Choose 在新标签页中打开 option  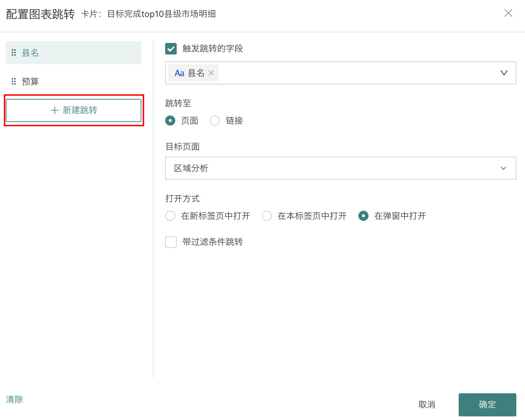(170, 216)
